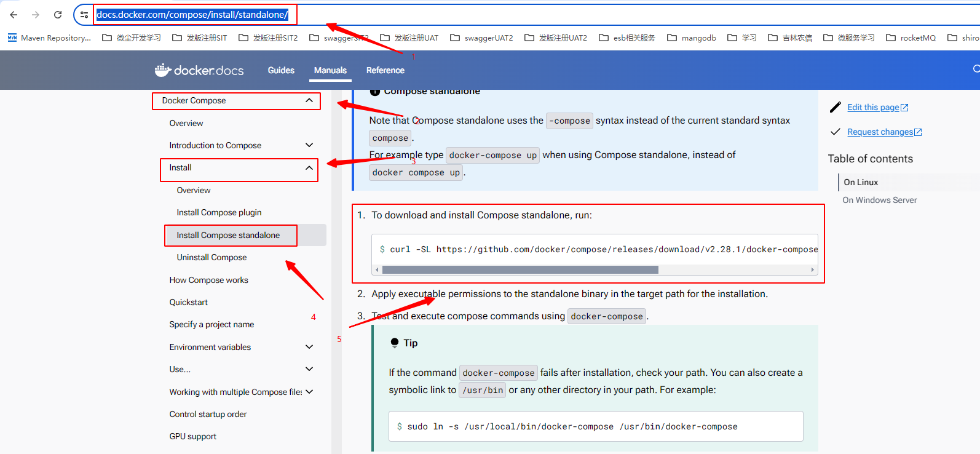Screen dimensions: 980x454
Task: Click the curl download command text
Action: tap(604, 249)
